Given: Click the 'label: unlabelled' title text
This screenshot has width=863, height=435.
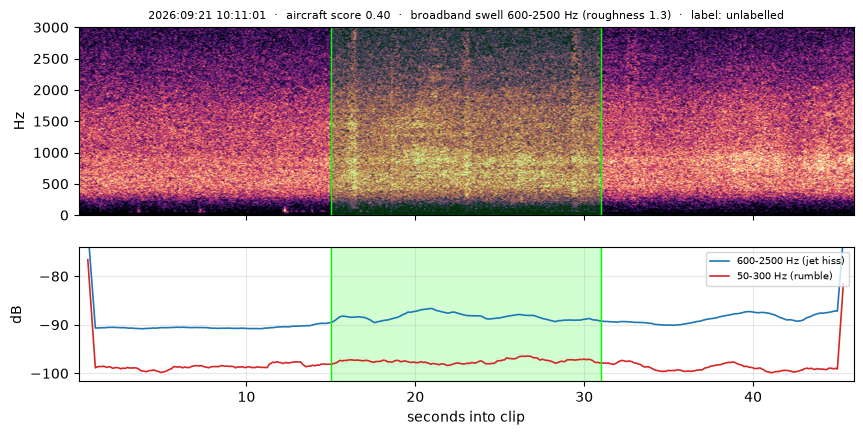Looking at the screenshot, I should tap(737, 15).
